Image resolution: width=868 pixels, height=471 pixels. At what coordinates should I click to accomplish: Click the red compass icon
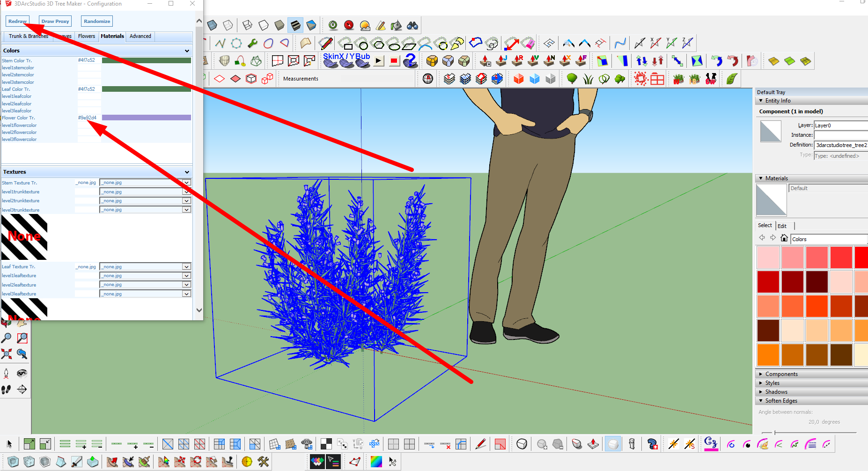pyautogui.click(x=349, y=25)
